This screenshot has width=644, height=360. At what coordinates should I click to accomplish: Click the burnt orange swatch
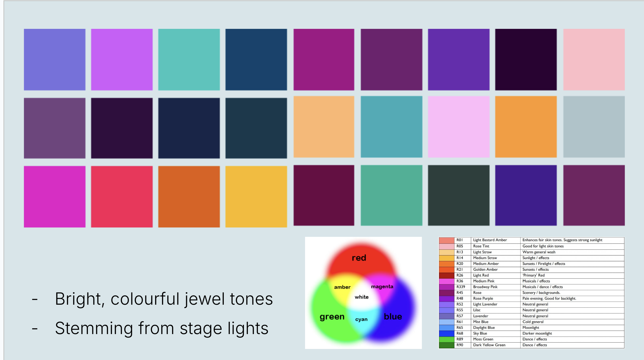[x=189, y=196]
